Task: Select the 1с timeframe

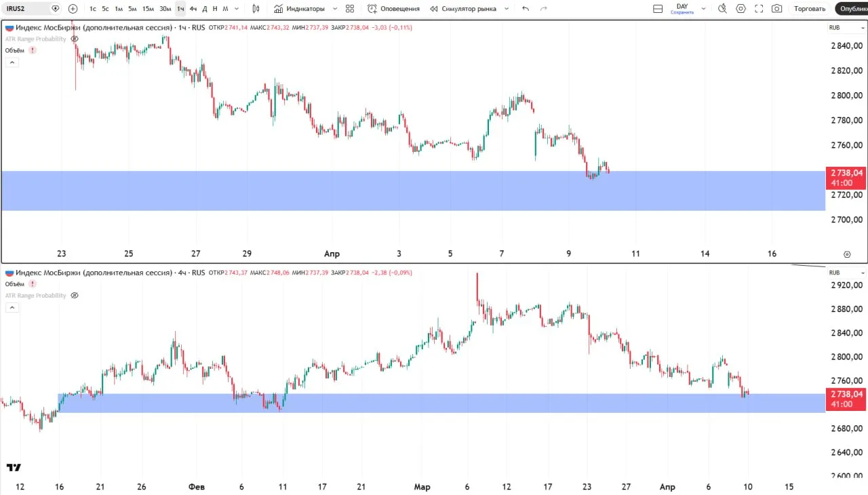Action: 93,9
